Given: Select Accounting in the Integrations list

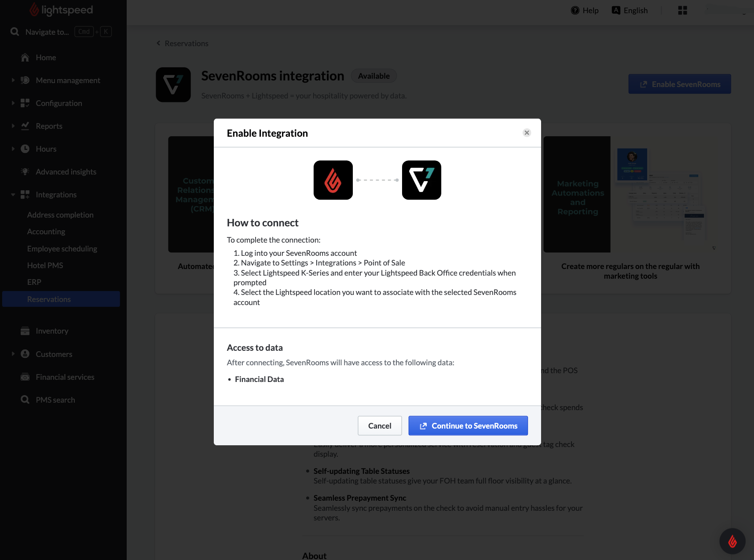Looking at the screenshot, I should 46,231.
